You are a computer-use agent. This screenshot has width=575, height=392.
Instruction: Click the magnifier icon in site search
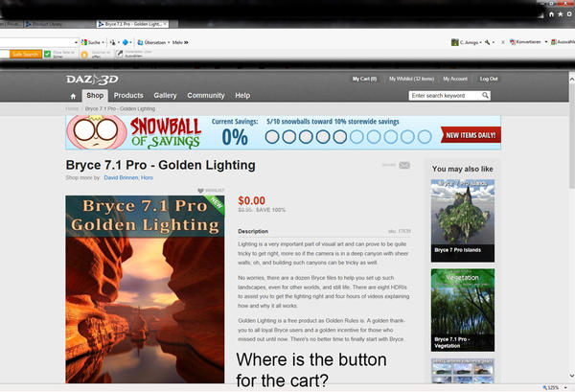click(485, 95)
